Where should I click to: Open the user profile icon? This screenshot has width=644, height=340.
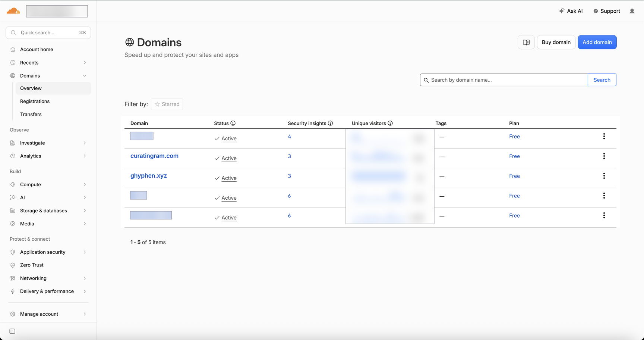[632, 11]
